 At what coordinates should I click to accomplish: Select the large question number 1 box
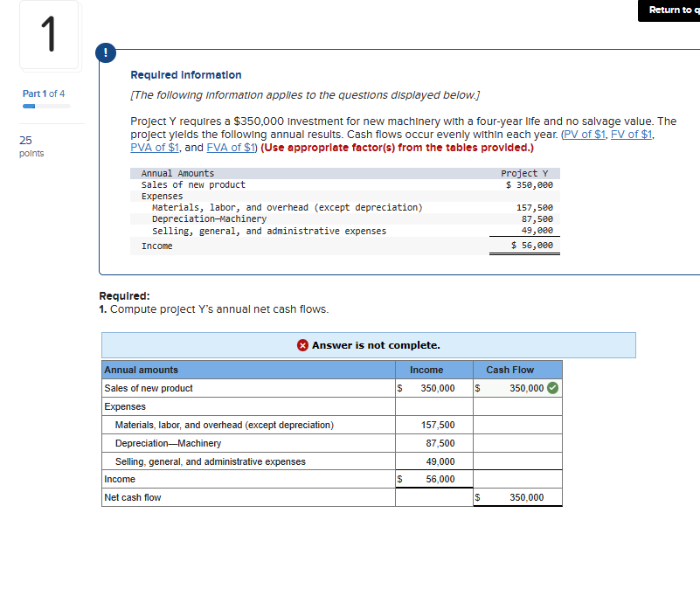tap(49, 35)
